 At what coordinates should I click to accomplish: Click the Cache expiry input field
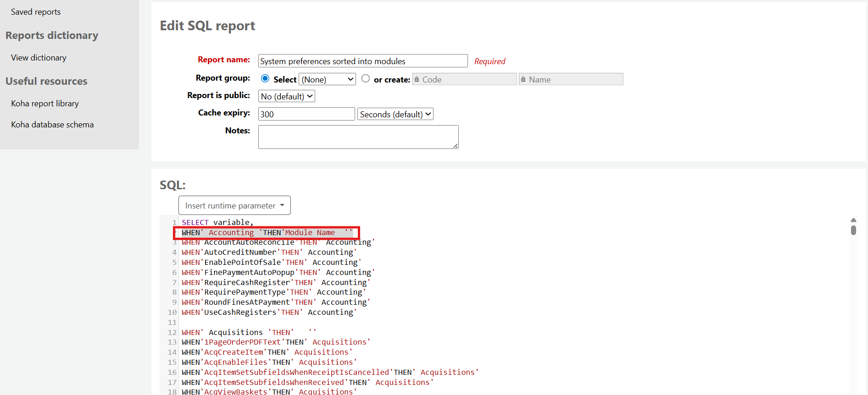[x=306, y=114]
